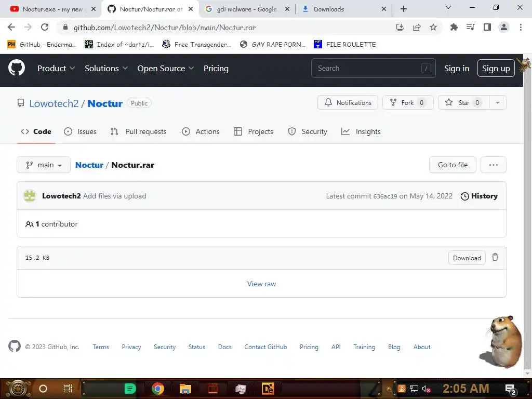Click the Lowotech2 avatar in commit row

(x=30, y=196)
